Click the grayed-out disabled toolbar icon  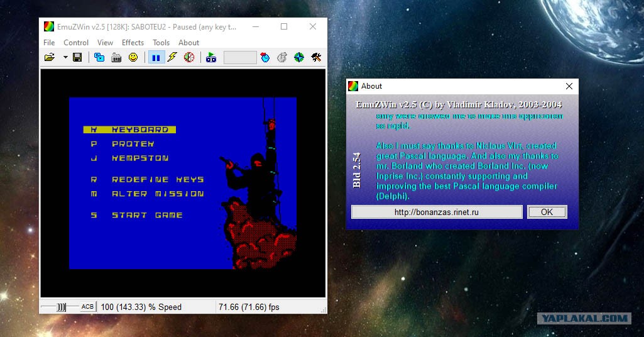click(x=281, y=58)
